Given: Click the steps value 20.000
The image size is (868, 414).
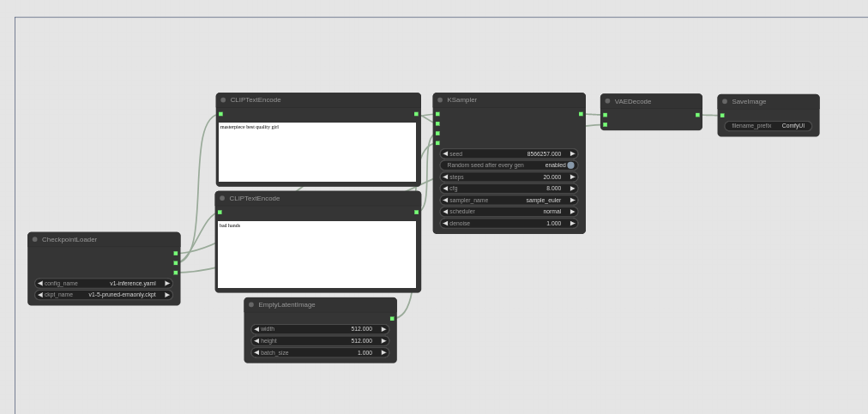Looking at the screenshot, I should point(552,177).
